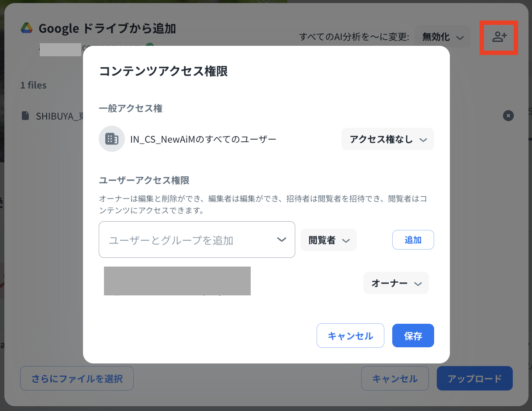The image size is (532, 411).
Task: Open the 無効化 AI analysis dropdown
Action: 442,37
